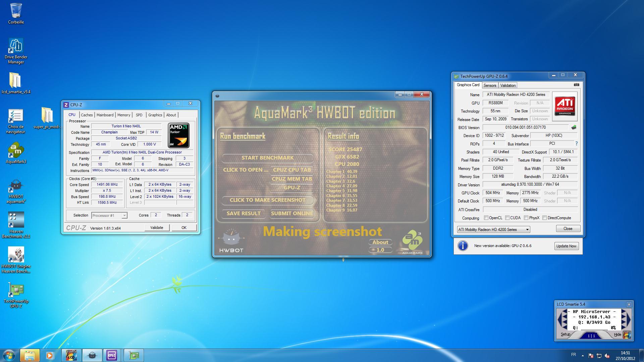Switch to Memory tab in CPU-Z
This screenshot has height=362, width=644.
(x=124, y=115)
